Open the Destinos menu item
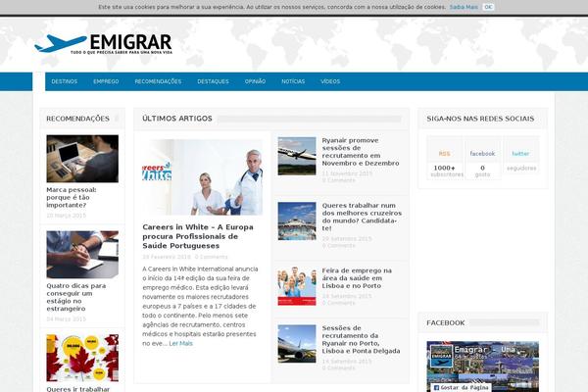The width and height of the screenshot is (588, 392). [x=64, y=81]
